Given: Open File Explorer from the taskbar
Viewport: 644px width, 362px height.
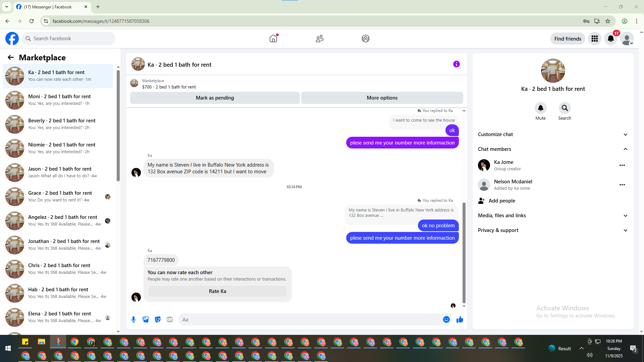Looking at the screenshot, I should point(42,342).
